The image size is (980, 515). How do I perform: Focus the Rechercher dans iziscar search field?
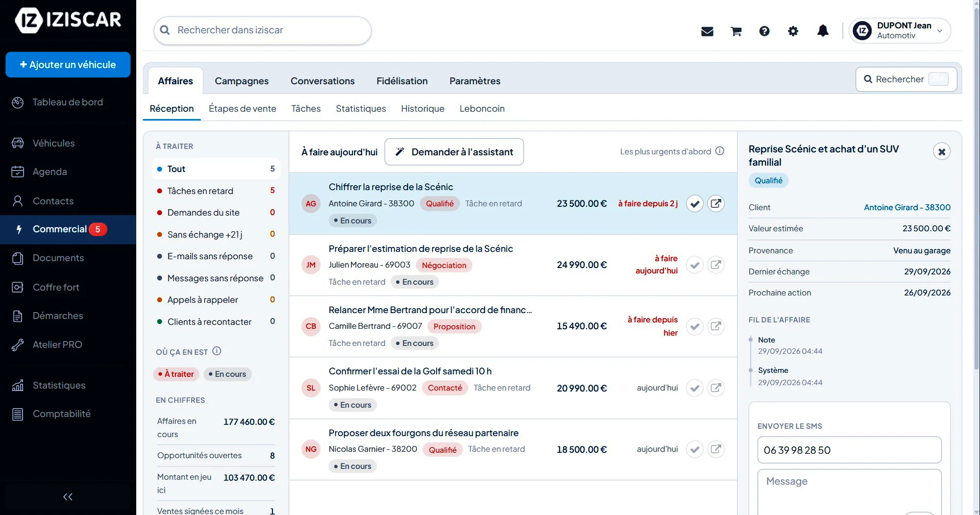[x=263, y=30]
